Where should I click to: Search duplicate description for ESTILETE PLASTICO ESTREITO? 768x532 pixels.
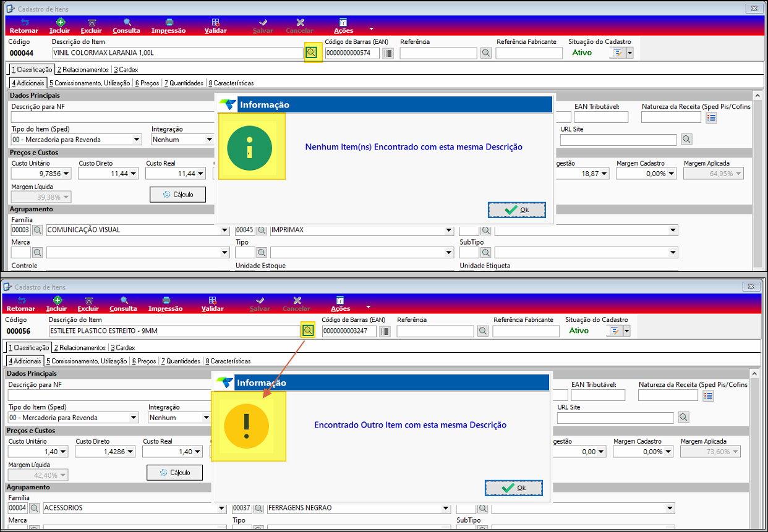[308, 331]
